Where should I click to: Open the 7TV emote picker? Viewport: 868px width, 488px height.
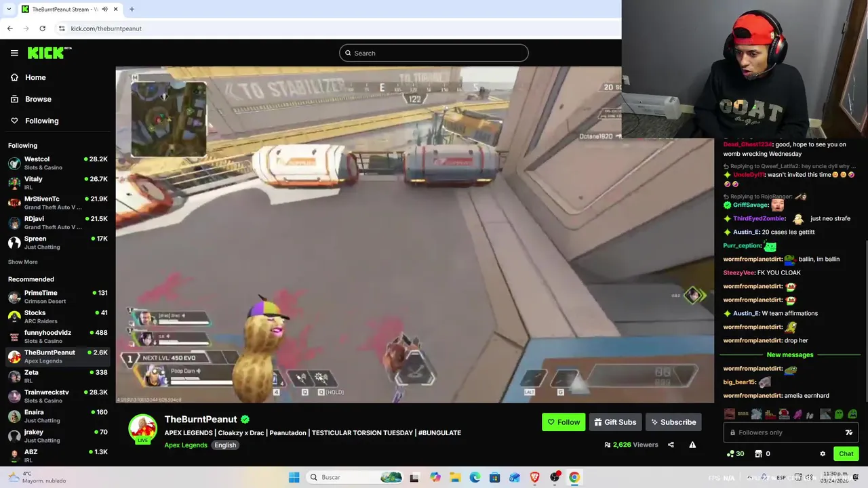point(848,432)
